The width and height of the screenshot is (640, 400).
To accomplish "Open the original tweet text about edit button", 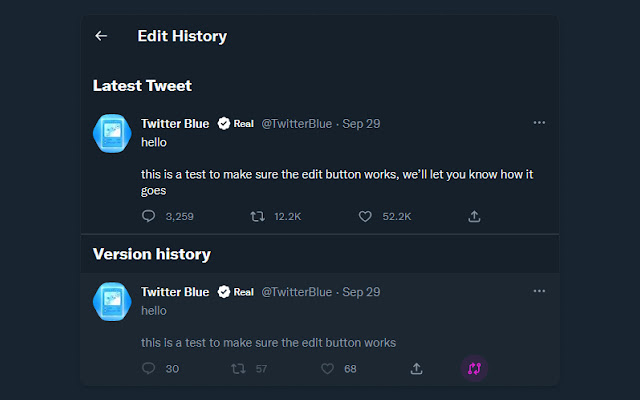I will tap(269, 342).
